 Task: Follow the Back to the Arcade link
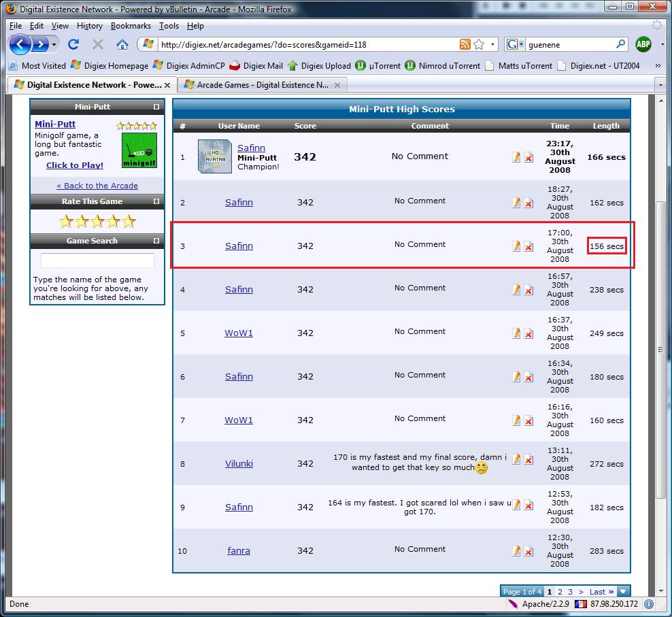pyautogui.click(x=97, y=186)
